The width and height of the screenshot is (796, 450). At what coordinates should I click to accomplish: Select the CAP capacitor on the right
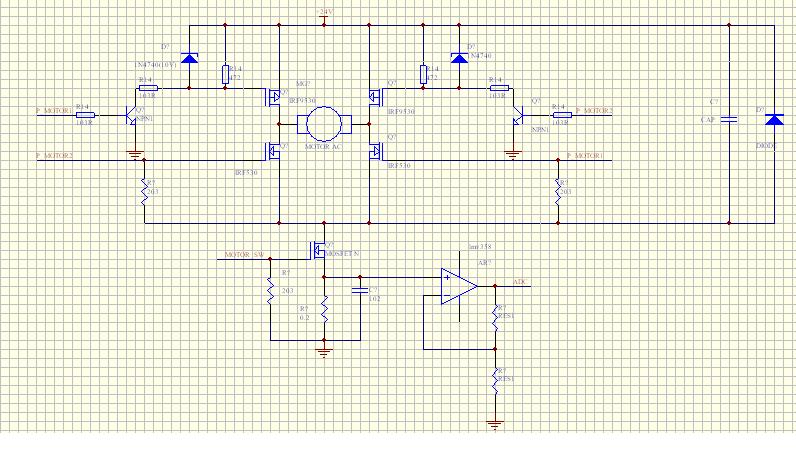point(730,119)
